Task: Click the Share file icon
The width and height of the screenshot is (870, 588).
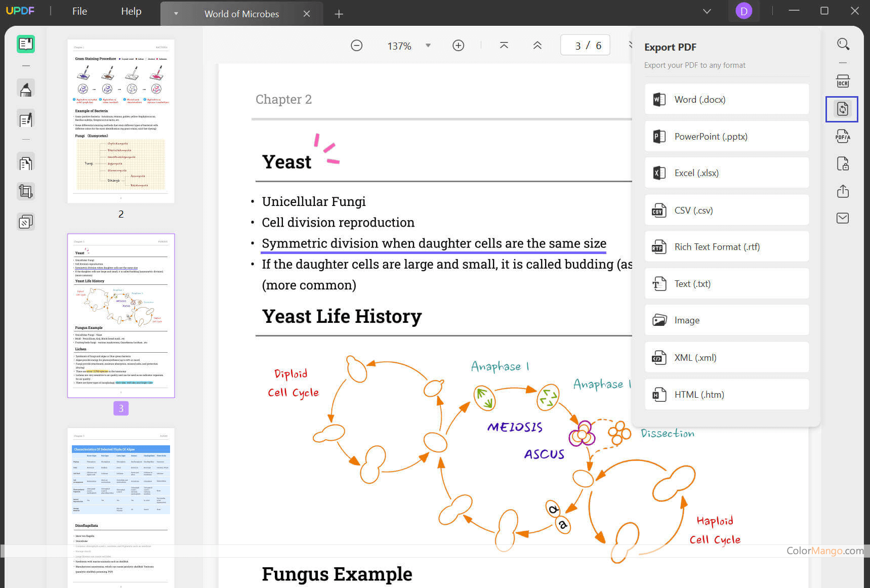Action: [x=842, y=191]
